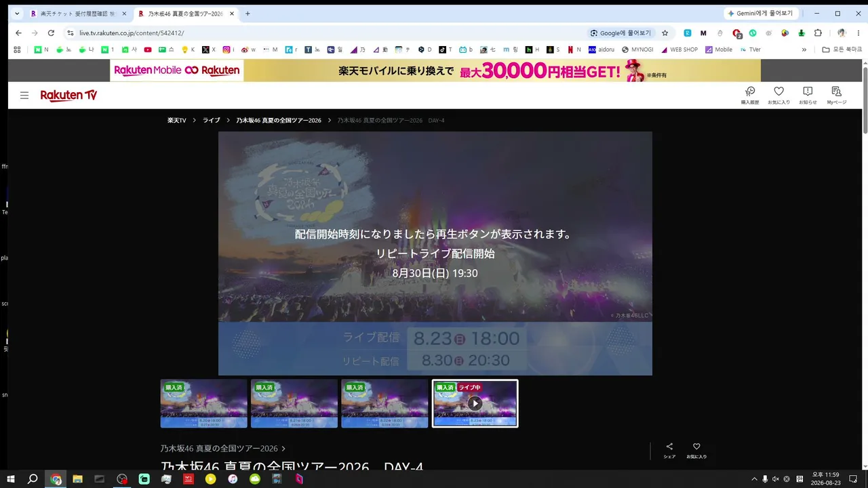Open the tab search dropdown
This screenshot has width=868, height=488.
tap(17, 14)
